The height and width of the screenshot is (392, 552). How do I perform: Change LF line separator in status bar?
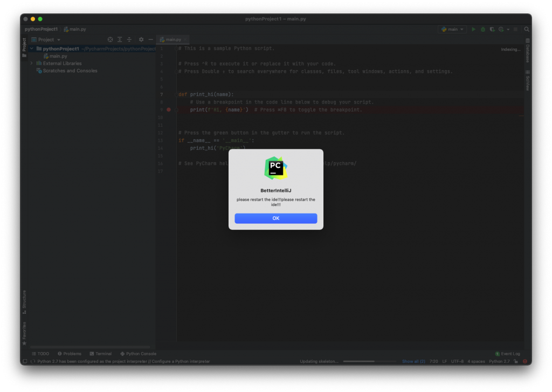pyautogui.click(x=445, y=361)
